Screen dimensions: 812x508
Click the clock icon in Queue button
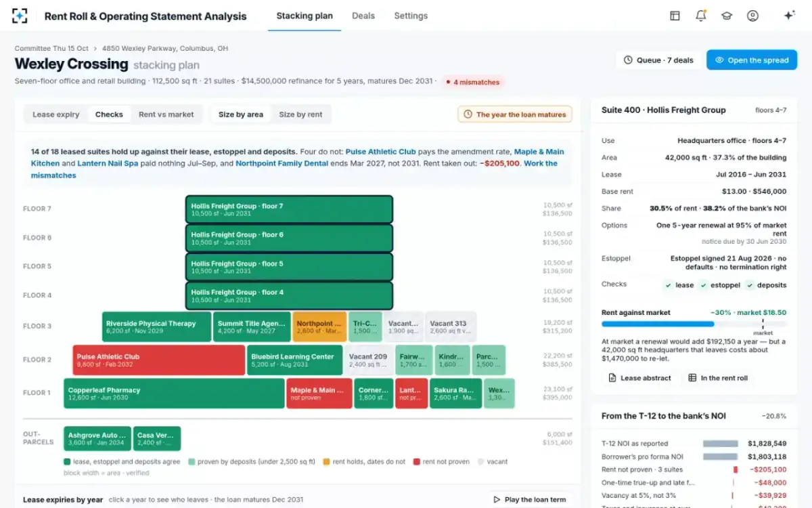pos(628,60)
